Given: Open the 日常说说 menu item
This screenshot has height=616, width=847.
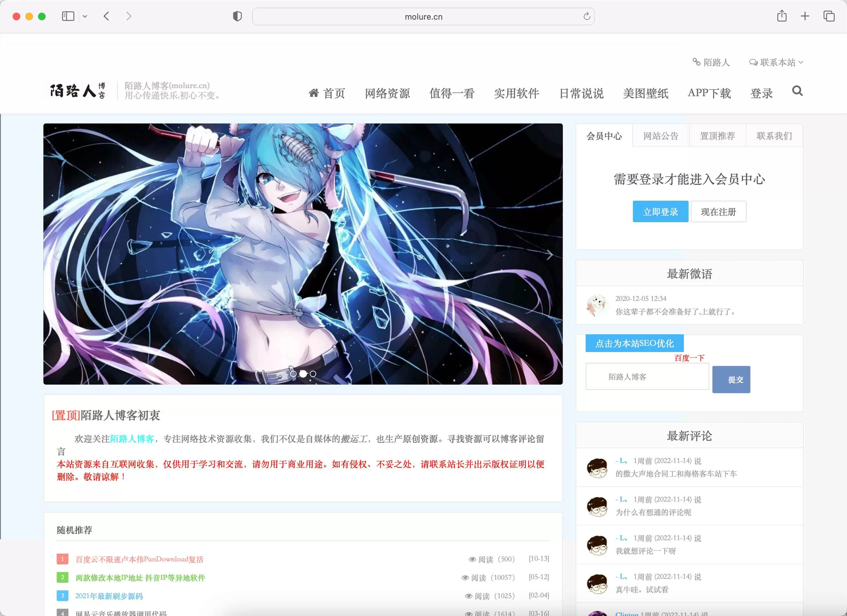Looking at the screenshot, I should pyautogui.click(x=581, y=93).
